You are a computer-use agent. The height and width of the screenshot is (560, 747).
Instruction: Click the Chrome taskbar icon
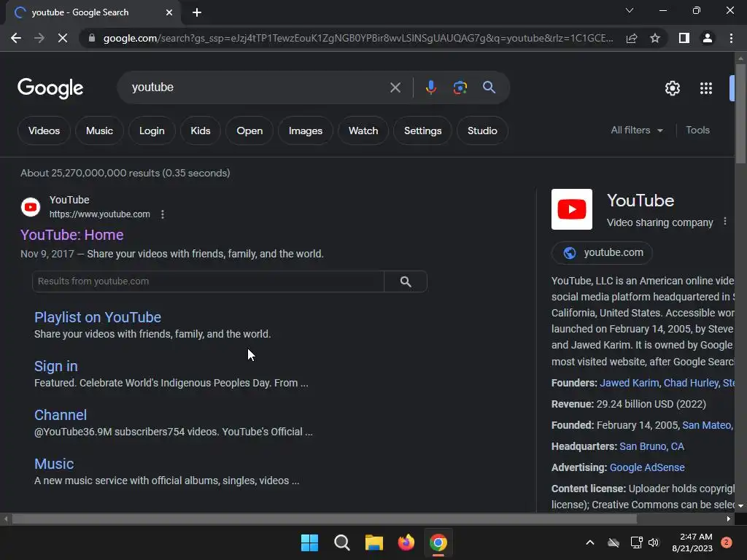click(438, 542)
